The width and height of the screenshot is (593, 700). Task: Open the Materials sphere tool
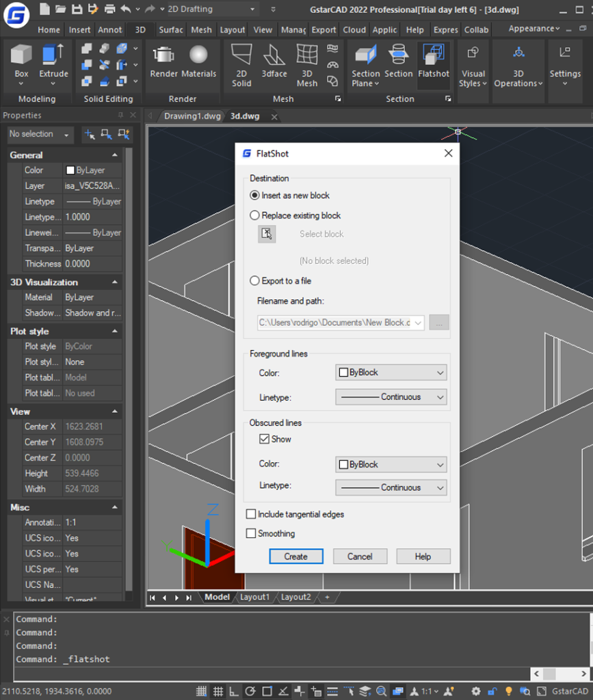pos(198,61)
